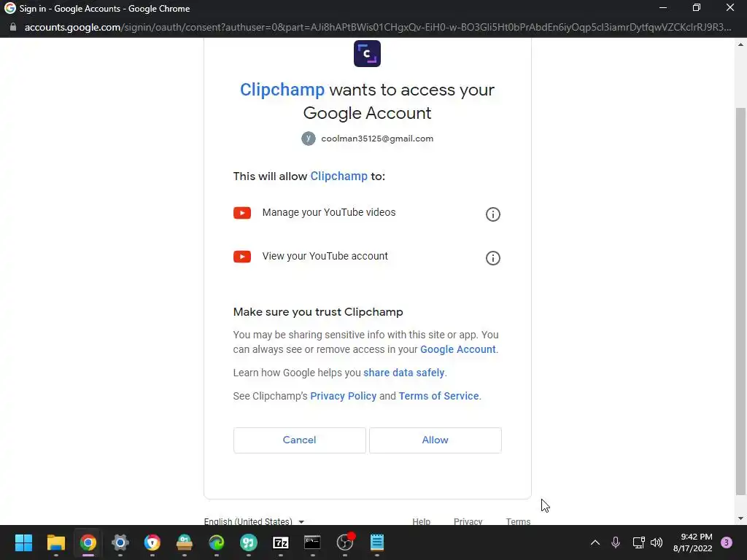
Task: Click YouTube icon beside Manage your YouTube videos
Action: pos(242,213)
